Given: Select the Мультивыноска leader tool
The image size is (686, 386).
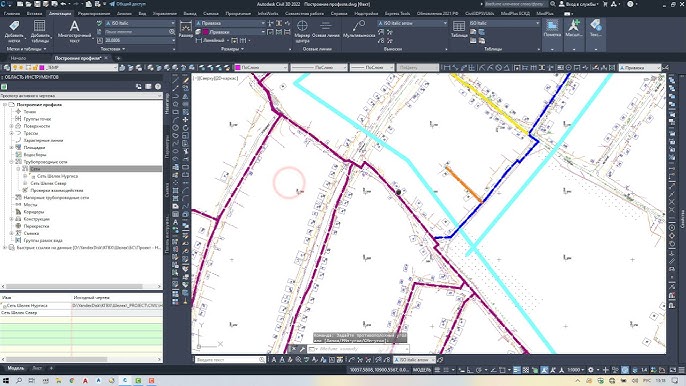Looking at the screenshot, I should point(359,29).
